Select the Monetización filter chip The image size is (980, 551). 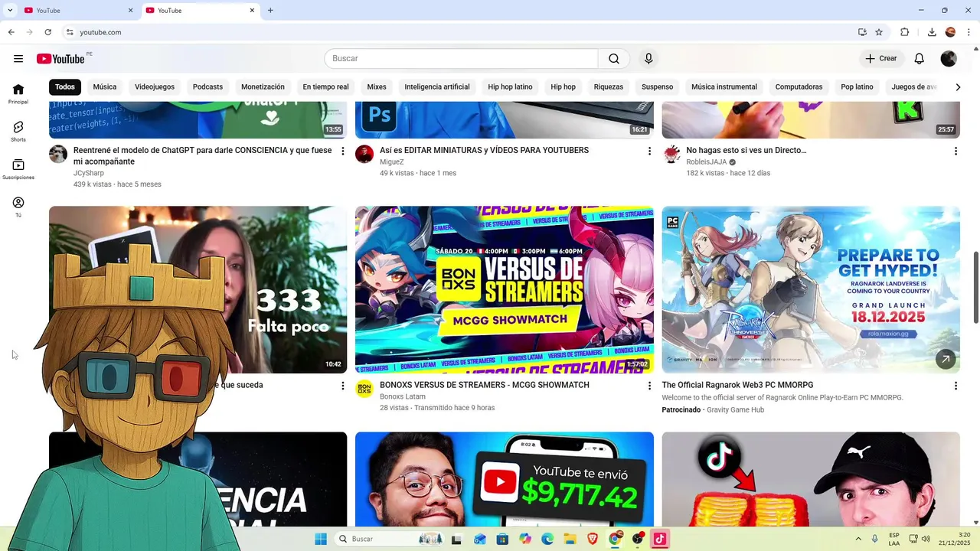click(263, 87)
